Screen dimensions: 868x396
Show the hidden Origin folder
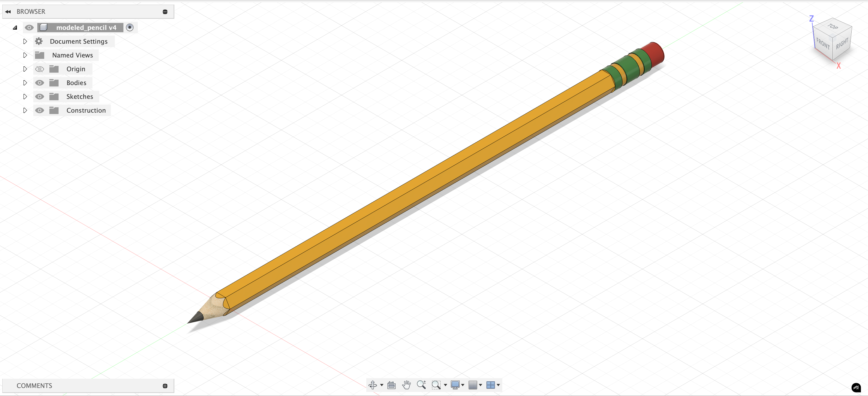[x=39, y=69]
